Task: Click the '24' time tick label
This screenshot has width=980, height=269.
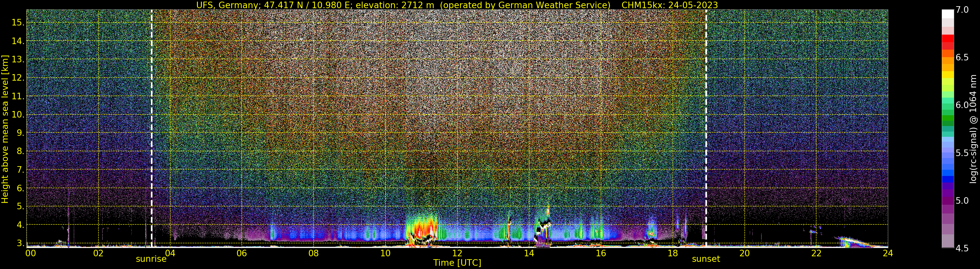Action: click(x=888, y=253)
